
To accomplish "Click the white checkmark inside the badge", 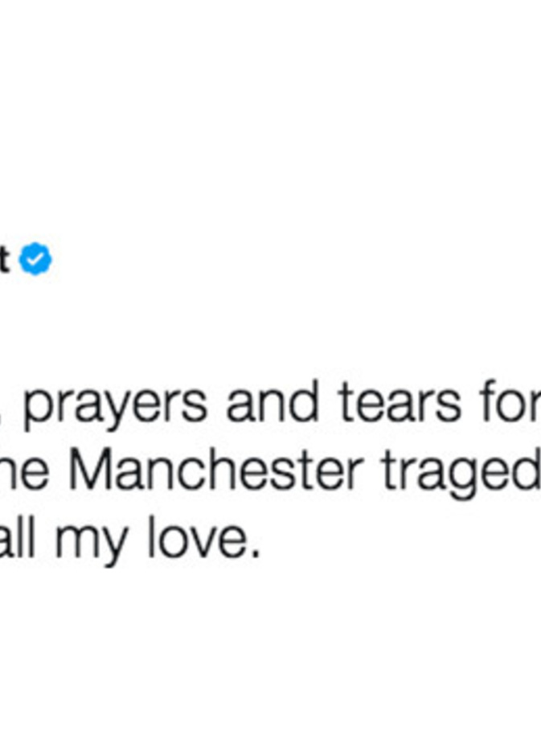I will click(35, 261).
